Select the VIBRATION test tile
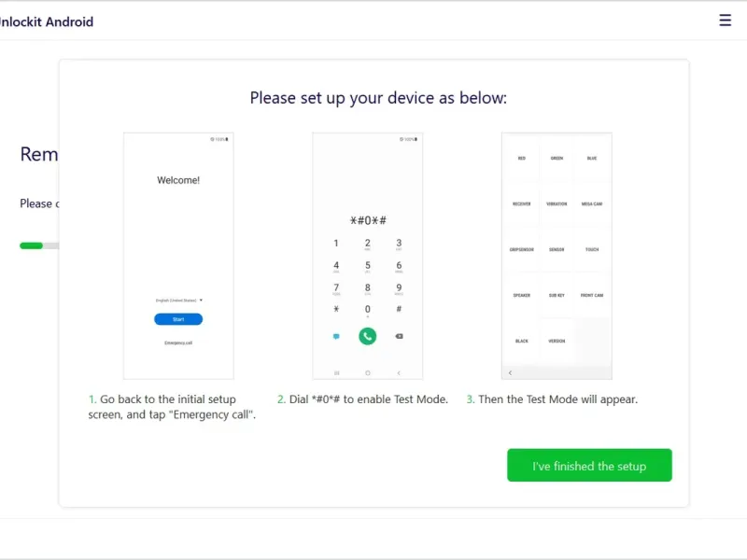Viewport: 747px width, 560px height. point(557,203)
